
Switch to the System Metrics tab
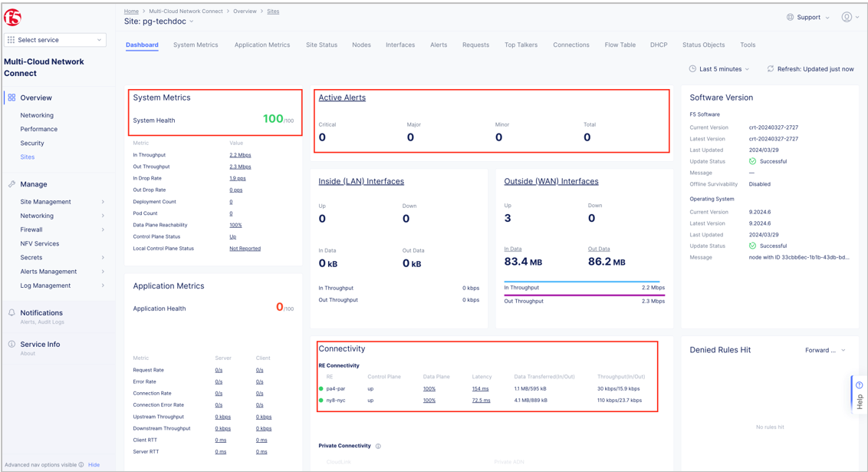196,45
